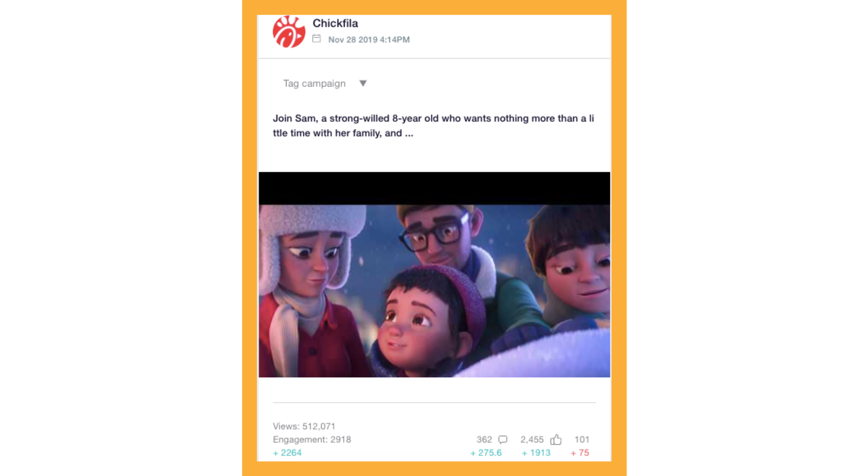Click the 2,455 likes count
Viewport: 868px width, 476px height.
532,440
